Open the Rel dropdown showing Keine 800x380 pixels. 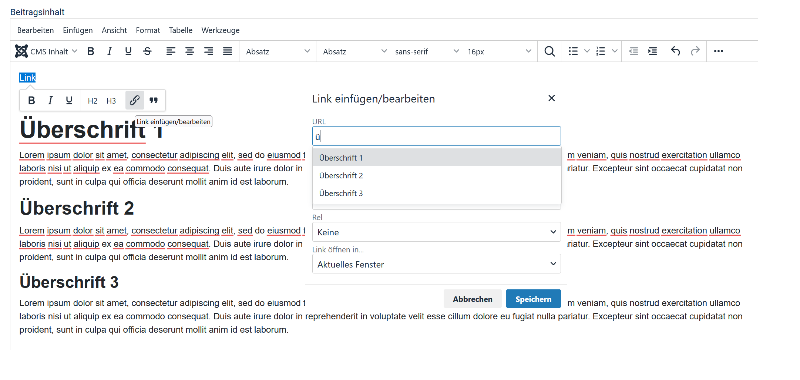pyautogui.click(x=436, y=232)
